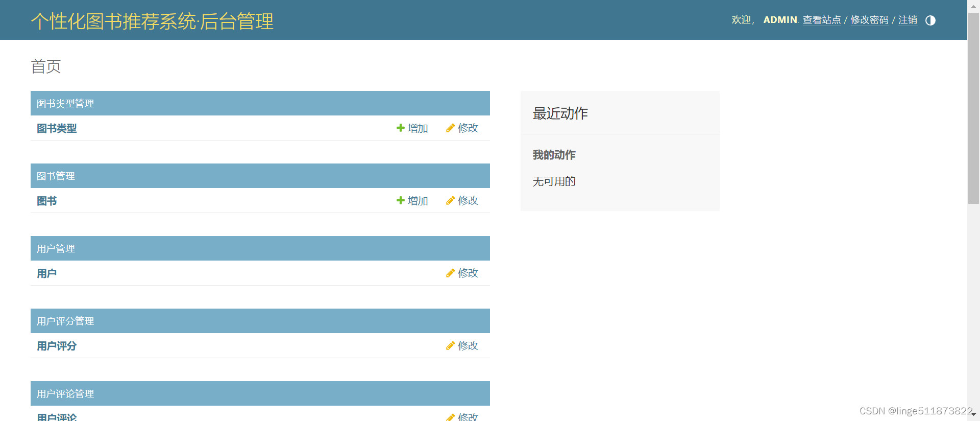Click the ADMIN username text
Viewport: 980px width, 421px height.
pyautogui.click(x=780, y=20)
